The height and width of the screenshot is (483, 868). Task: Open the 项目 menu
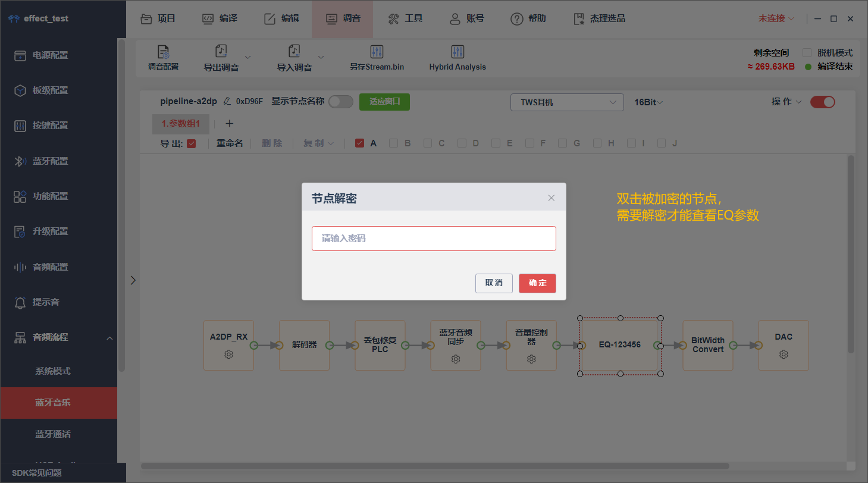(158, 18)
